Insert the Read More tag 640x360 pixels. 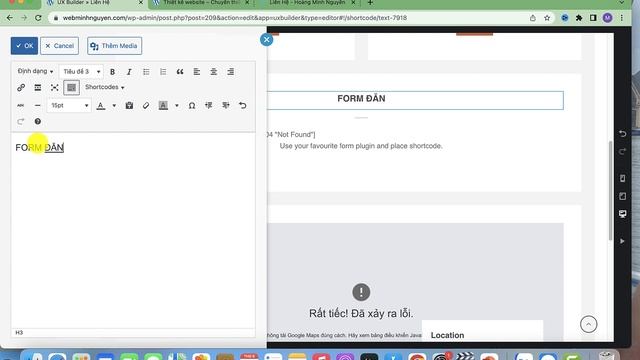point(38,87)
